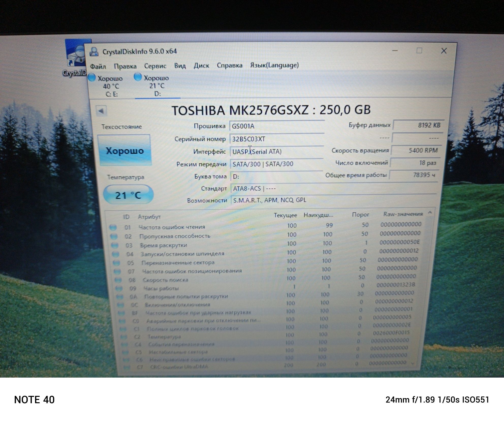The width and height of the screenshot is (504, 422).
Task: Open the Язык(Language) menu
Action: (274, 65)
